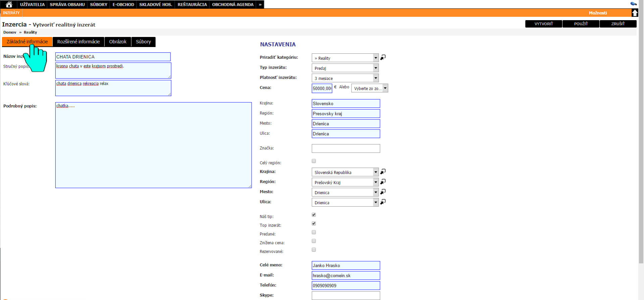Click the icon beside Mesto Drienica dropdown
Image resolution: width=644 pixels, height=300 pixels.
tap(383, 192)
